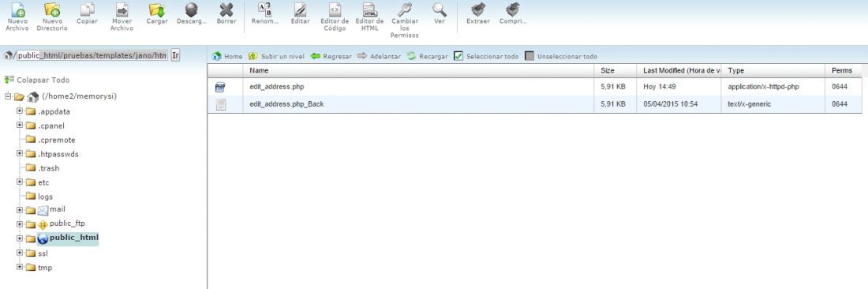Click the Nuevo Archivo toolbar icon
This screenshot has width=868, height=289.
tap(17, 10)
